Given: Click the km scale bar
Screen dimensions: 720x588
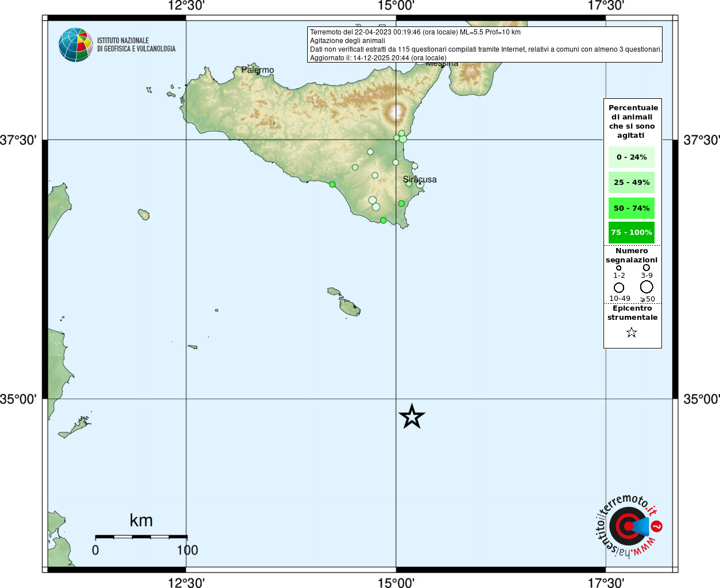Looking at the screenshot, I should pos(141,537).
